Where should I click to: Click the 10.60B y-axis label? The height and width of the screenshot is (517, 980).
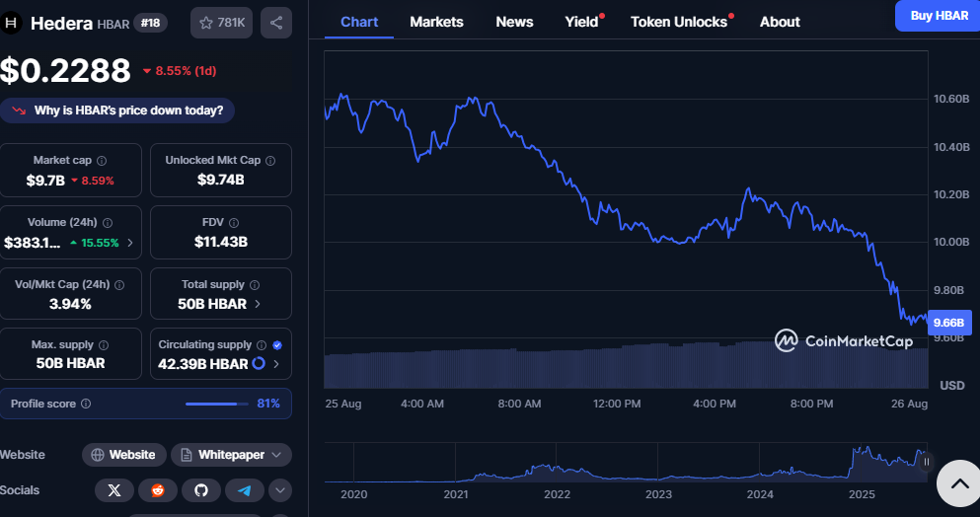pyautogui.click(x=951, y=99)
